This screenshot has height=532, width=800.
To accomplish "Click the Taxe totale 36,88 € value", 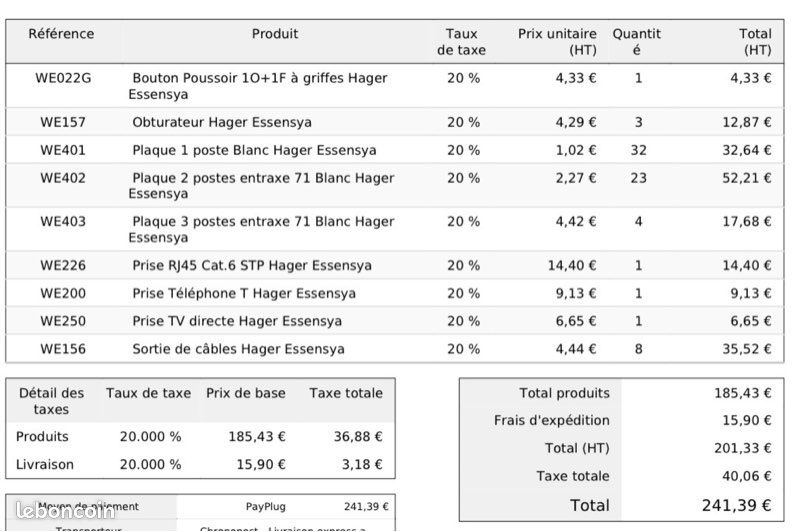I will (358, 437).
